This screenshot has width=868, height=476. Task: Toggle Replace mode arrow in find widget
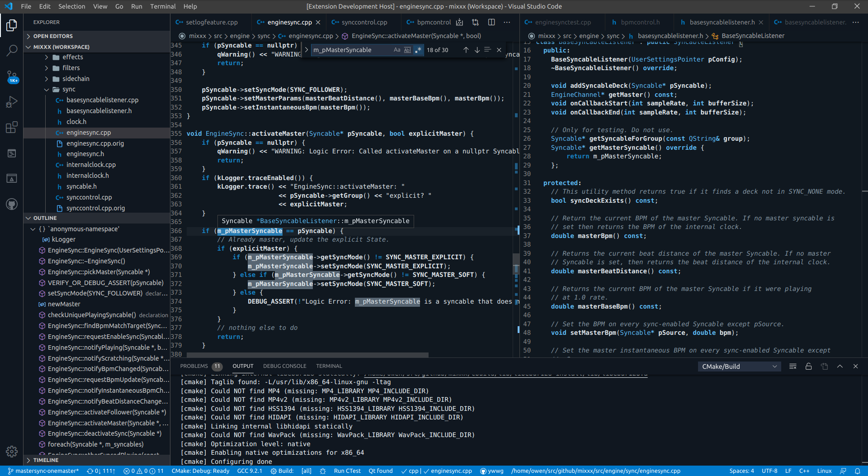306,50
